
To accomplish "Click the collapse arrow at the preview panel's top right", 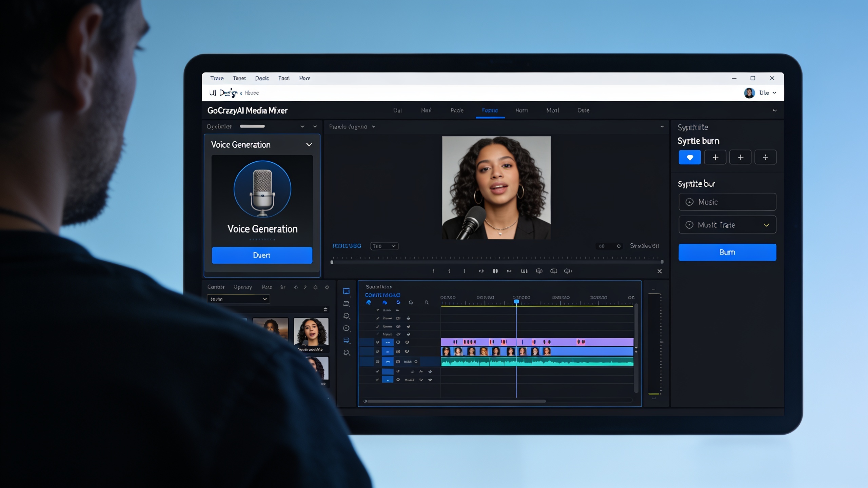I will pos(662,127).
